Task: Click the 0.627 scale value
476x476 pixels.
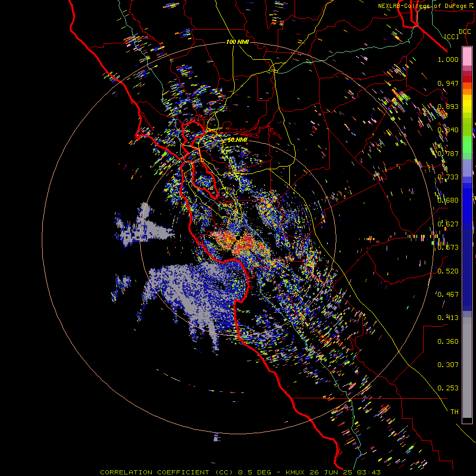Action: [x=448, y=224]
